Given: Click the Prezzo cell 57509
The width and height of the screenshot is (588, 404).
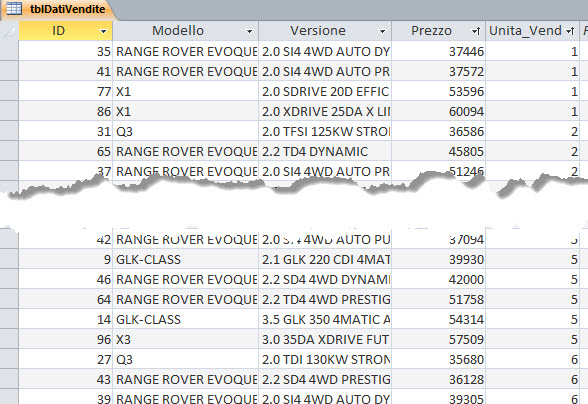Looking at the screenshot, I should 439,339.
